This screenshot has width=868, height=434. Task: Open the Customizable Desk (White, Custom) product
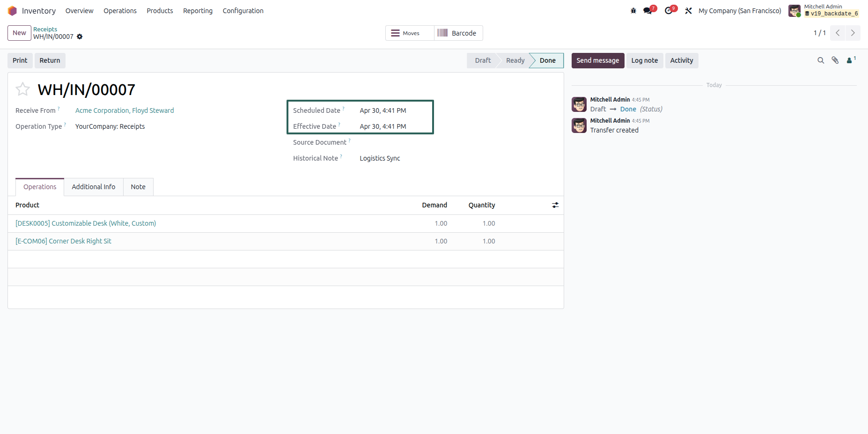coord(86,223)
